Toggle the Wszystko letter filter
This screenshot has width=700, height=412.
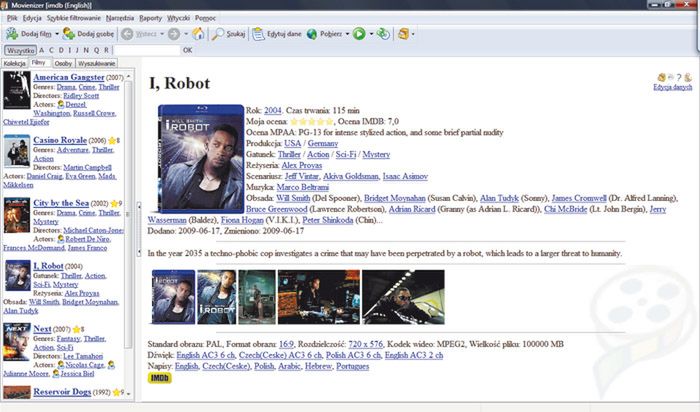coord(19,49)
